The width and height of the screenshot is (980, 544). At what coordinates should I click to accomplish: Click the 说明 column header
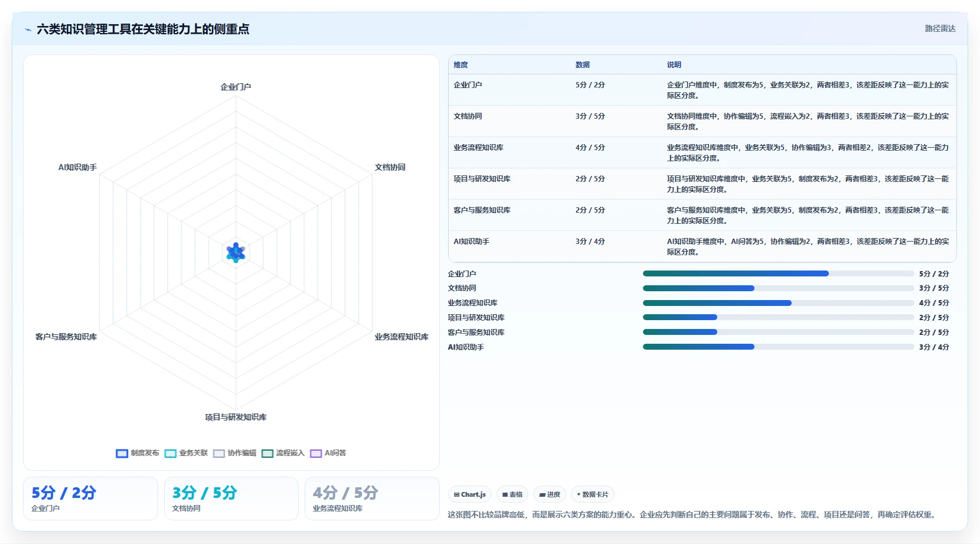click(x=674, y=65)
